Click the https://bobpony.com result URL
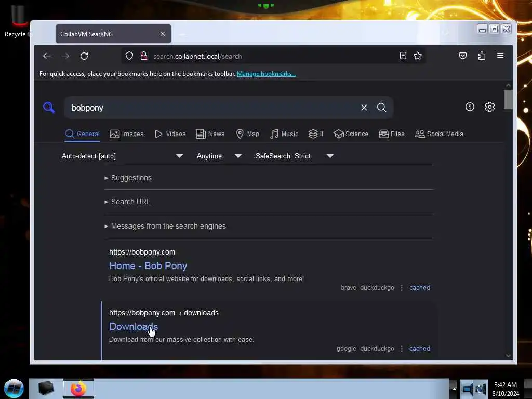The height and width of the screenshot is (399, 532). 142,252
